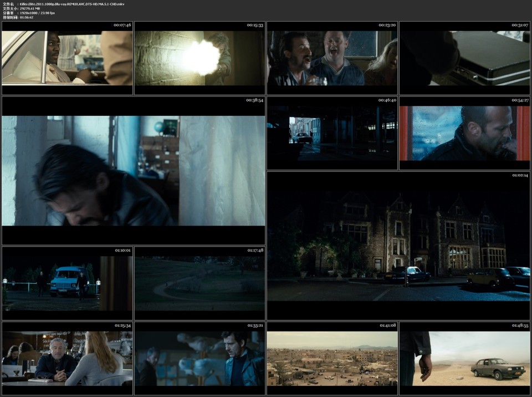Select the muzzle flash thumbnail at 00:15:33
Image resolution: width=532 pixels, height=397 pixels.
(x=198, y=58)
